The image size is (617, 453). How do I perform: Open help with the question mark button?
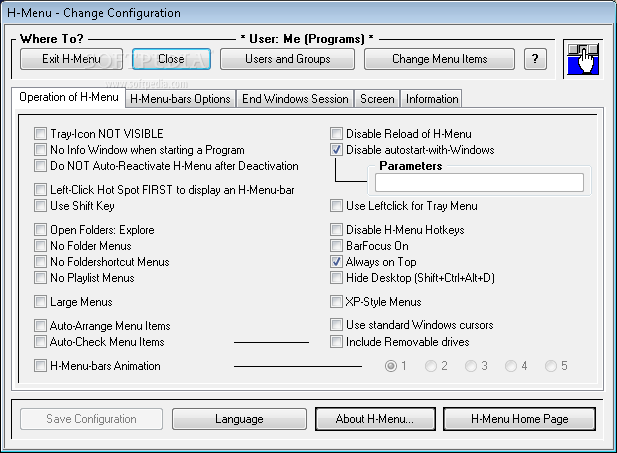535,59
